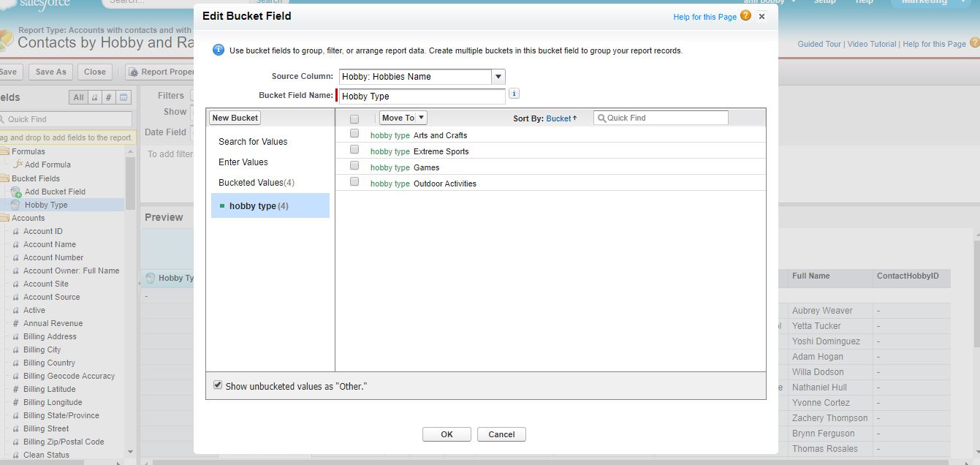This screenshot has width=980, height=465.
Task: Click the orange help icon in the dialog header
Action: point(745,15)
